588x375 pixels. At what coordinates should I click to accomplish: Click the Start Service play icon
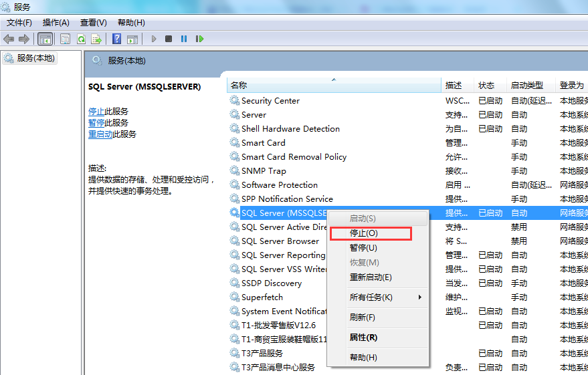point(153,39)
